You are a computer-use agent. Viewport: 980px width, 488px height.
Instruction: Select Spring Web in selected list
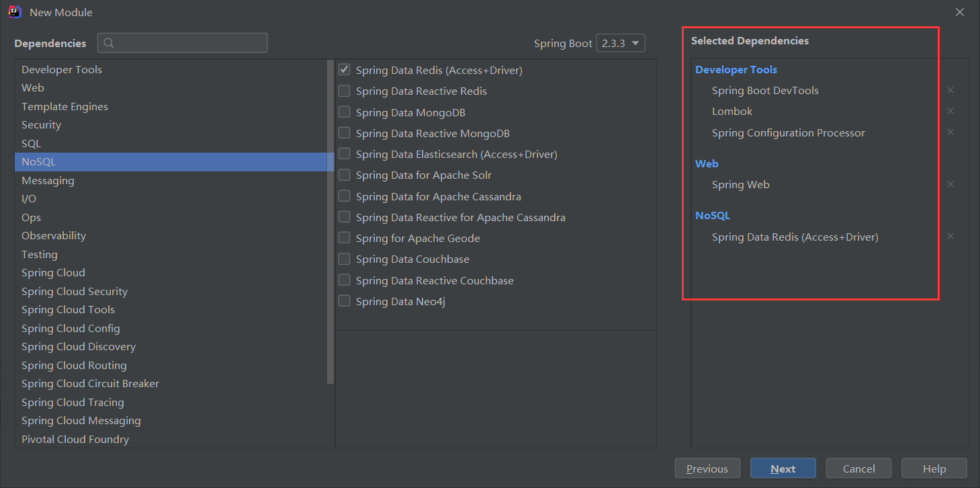[741, 184]
